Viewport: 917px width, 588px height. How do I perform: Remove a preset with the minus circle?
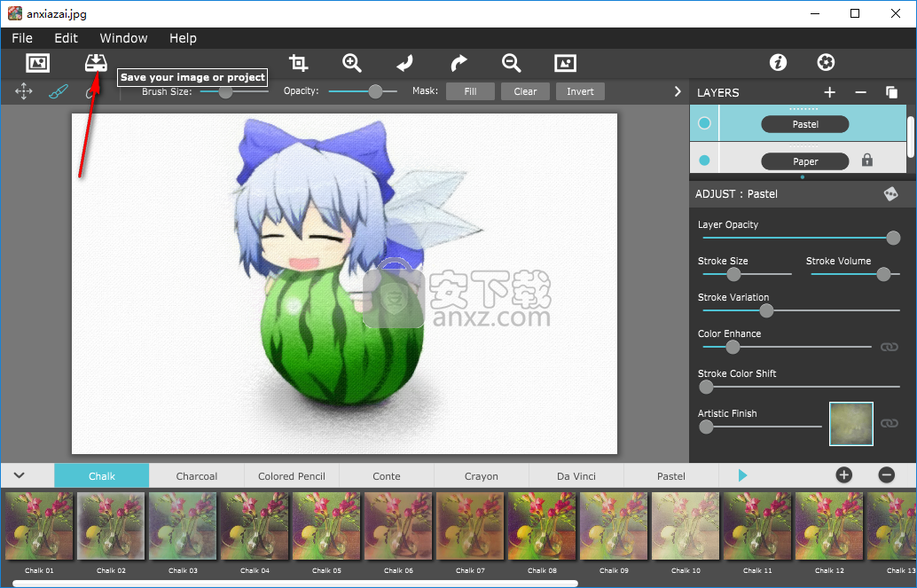click(x=887, y=475)
